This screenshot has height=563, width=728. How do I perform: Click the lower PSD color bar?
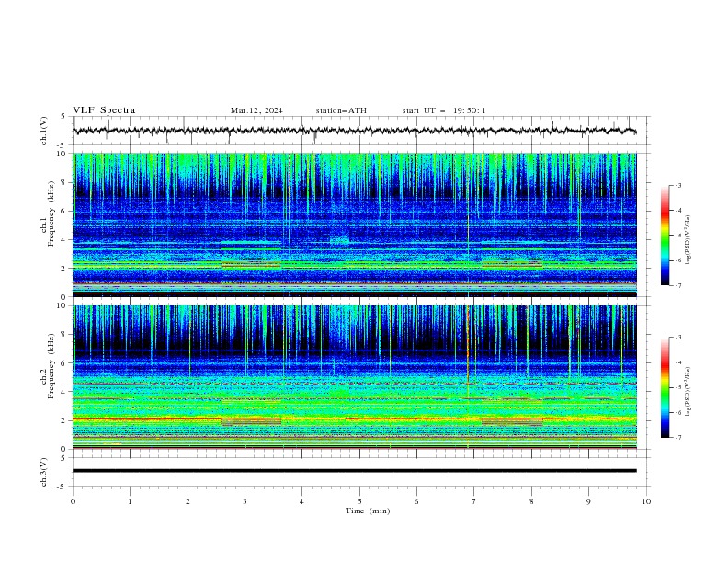665,387
